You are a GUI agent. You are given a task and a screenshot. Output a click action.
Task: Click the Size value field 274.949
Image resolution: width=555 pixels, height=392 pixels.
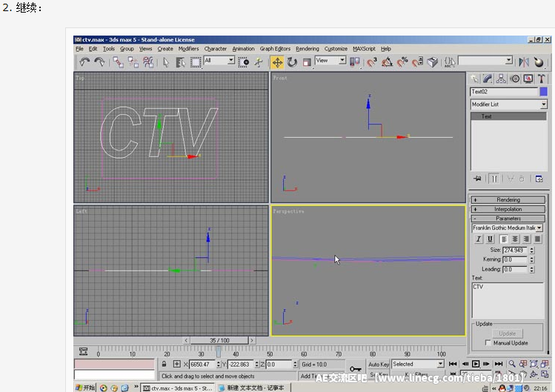point(516,250)
